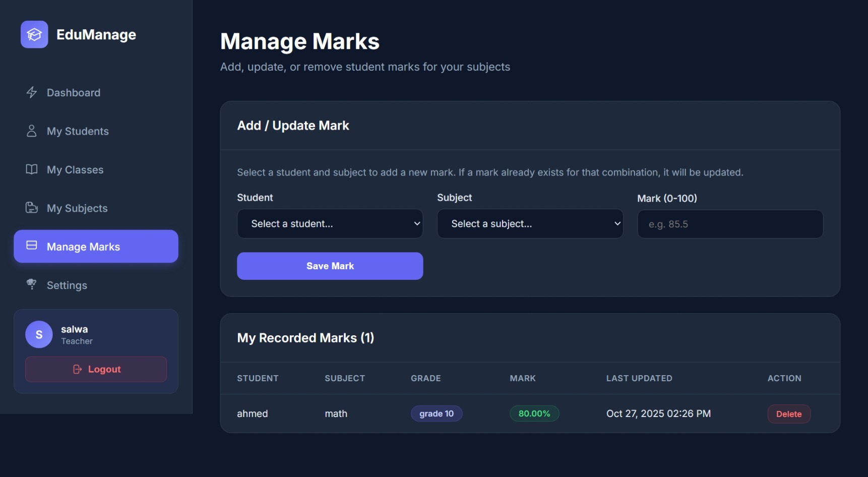Click the EduManage graduation cap logo icon
This screenshot has width=868, height=477.
(x=34, y=34)
